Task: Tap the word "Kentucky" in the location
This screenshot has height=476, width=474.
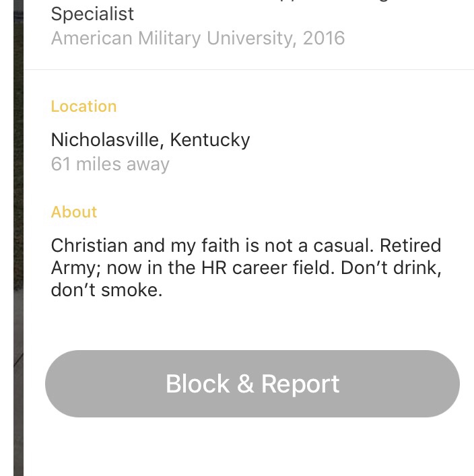Action: 209,140
